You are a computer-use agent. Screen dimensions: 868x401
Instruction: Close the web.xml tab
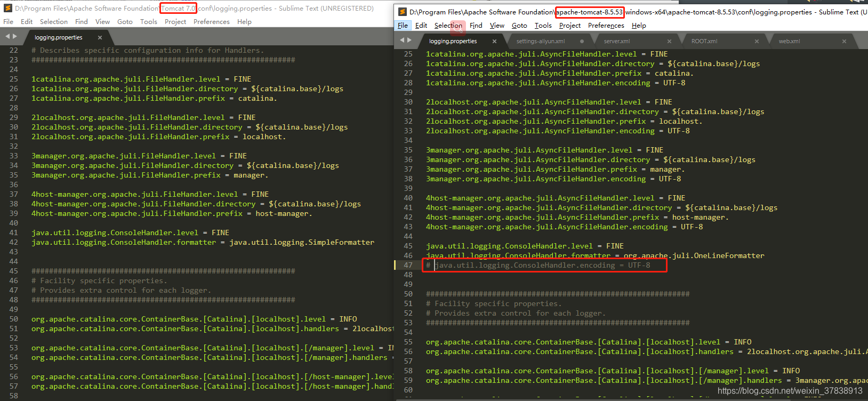[x=844, y=41]
